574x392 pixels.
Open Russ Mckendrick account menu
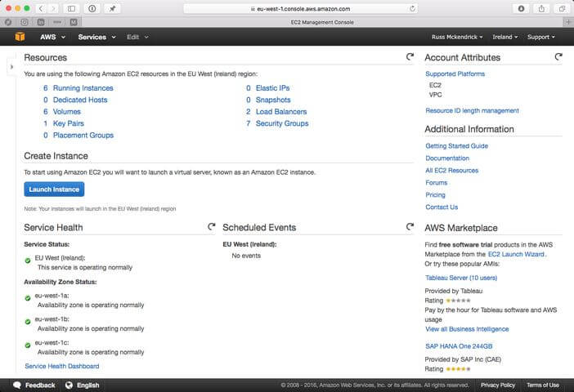click(457, 37)
